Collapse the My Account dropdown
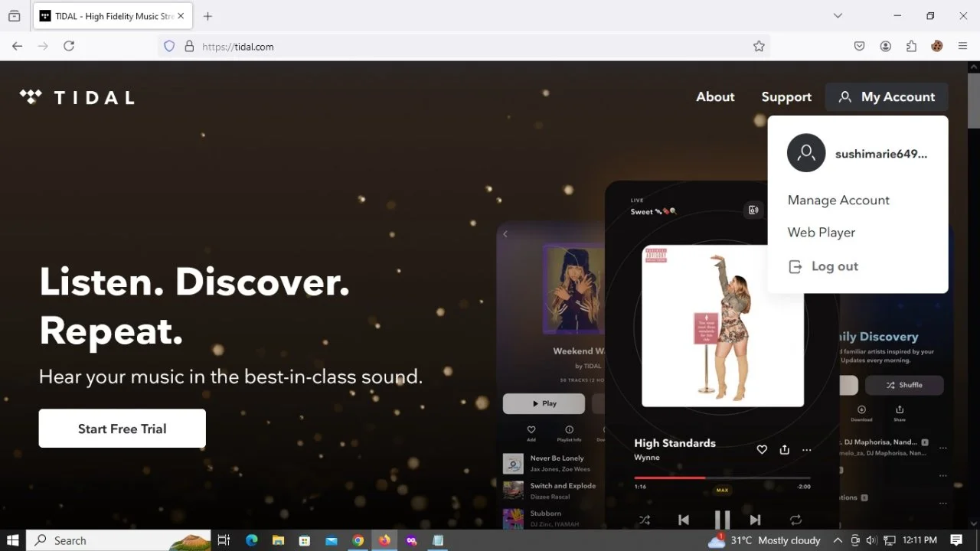This screenshot has height=551, width=980. tap(887, 97)
